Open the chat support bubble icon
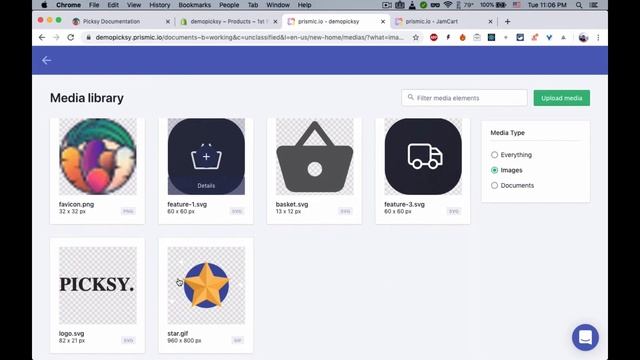The height and width of the screenshot is (360, 640). [585, 338]
